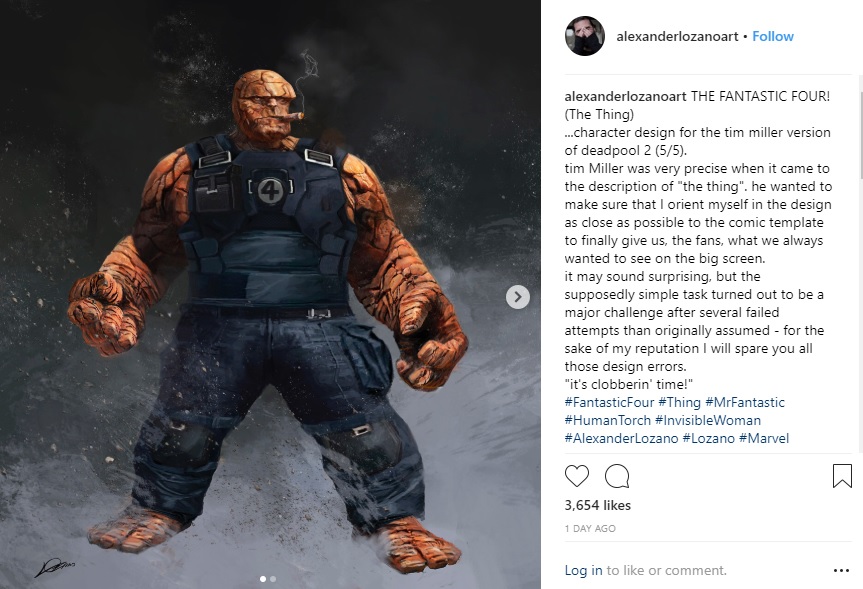Click Log in link
This screenshot has width=863, height=589.
(583, 570)
